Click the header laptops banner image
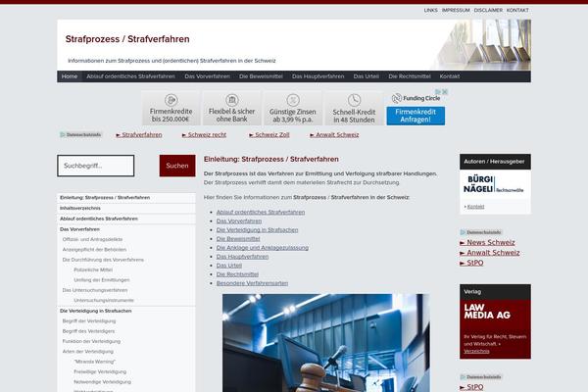 482,45
